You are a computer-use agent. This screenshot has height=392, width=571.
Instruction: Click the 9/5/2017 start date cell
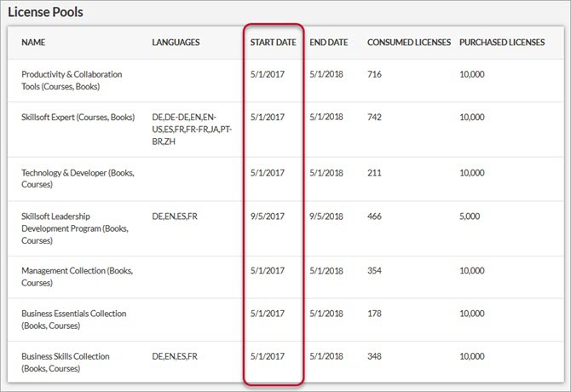[268, 218]
